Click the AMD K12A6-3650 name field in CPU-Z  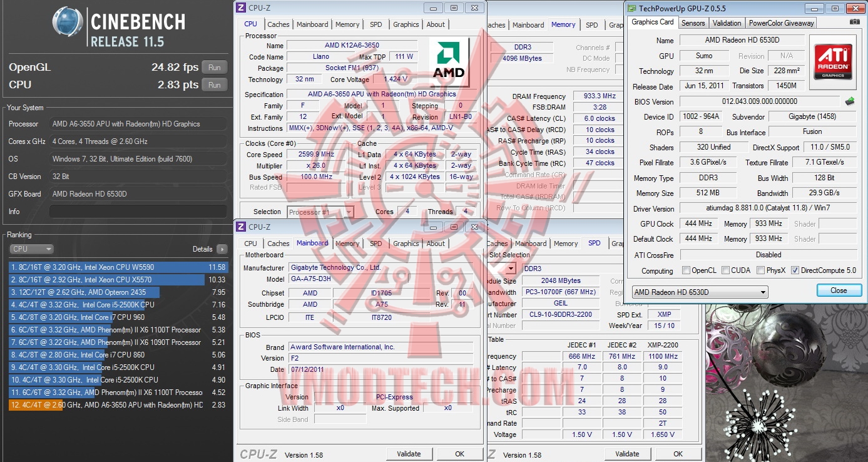352,46
